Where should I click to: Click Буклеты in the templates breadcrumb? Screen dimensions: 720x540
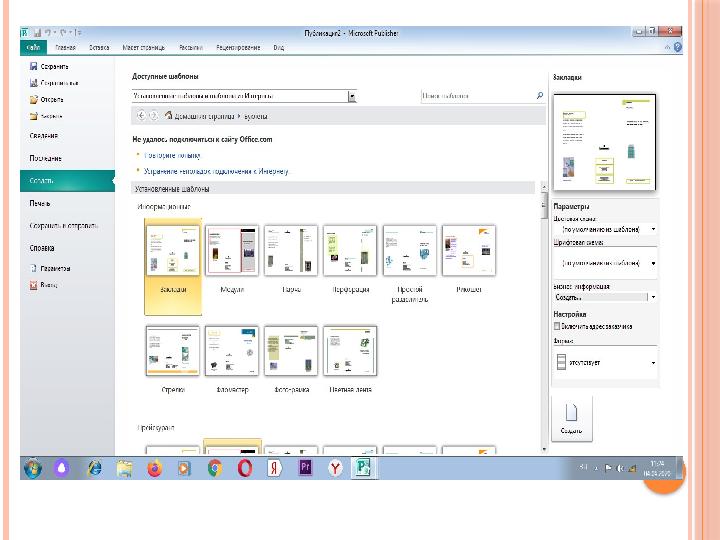tap(256, 116)
